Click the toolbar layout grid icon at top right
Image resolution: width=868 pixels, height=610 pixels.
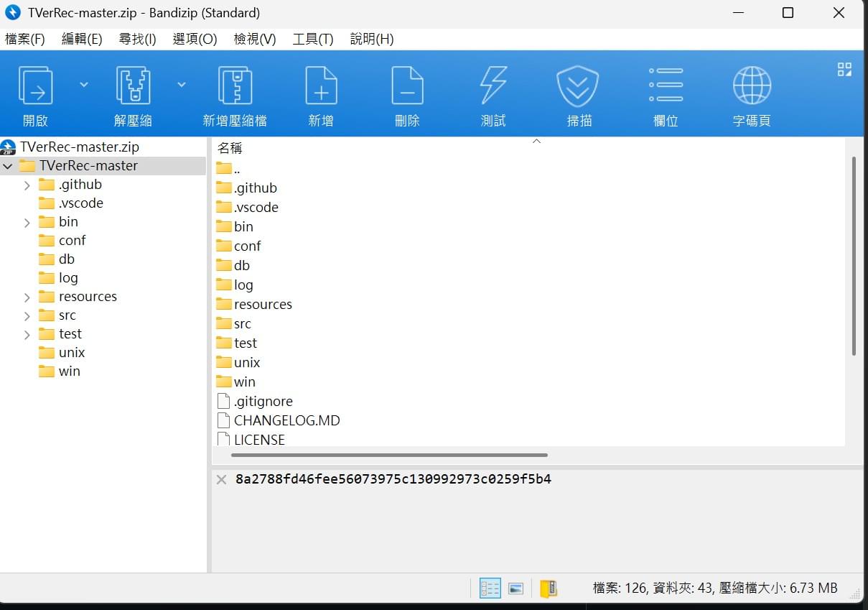click(x=844, y=70)
